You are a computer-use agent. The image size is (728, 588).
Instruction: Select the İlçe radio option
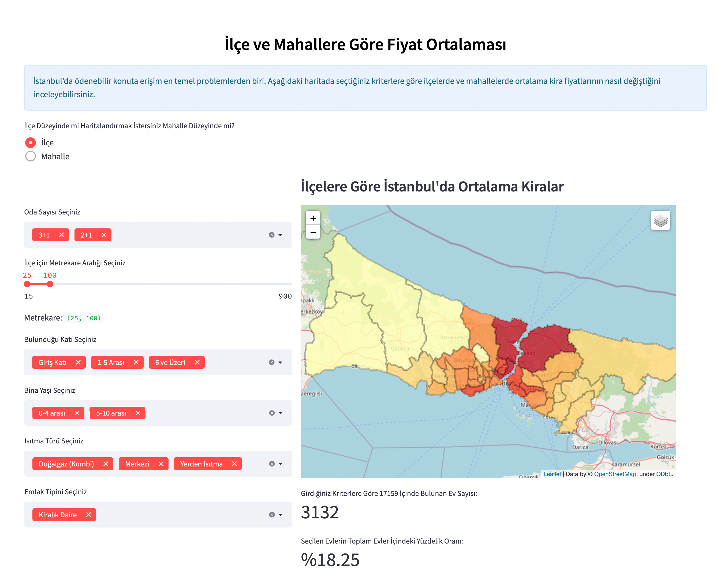tap(31, 143)
